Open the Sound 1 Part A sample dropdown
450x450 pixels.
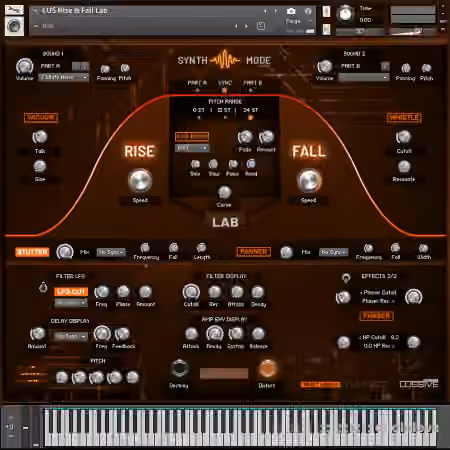point(63,77)
